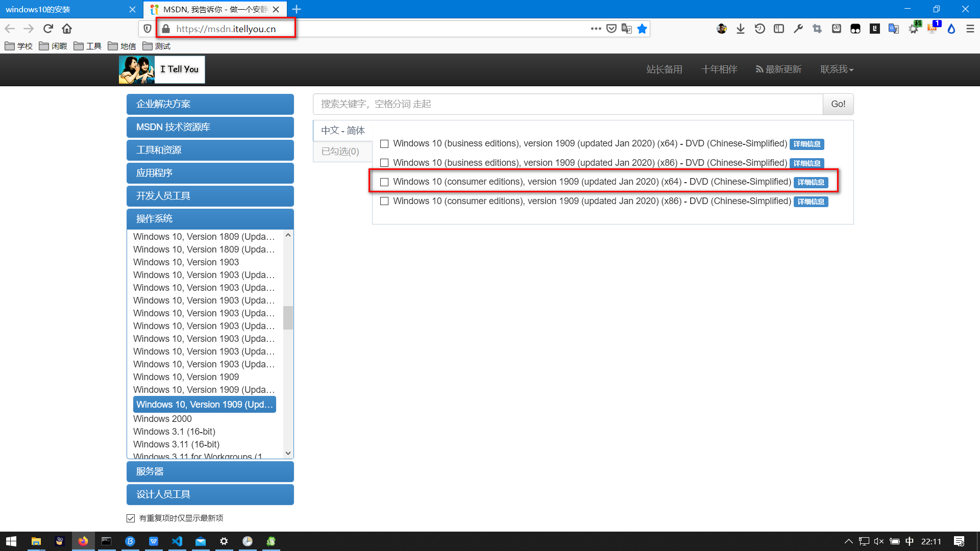Toggle the blue bookmark star

click(x=642, y=29)
